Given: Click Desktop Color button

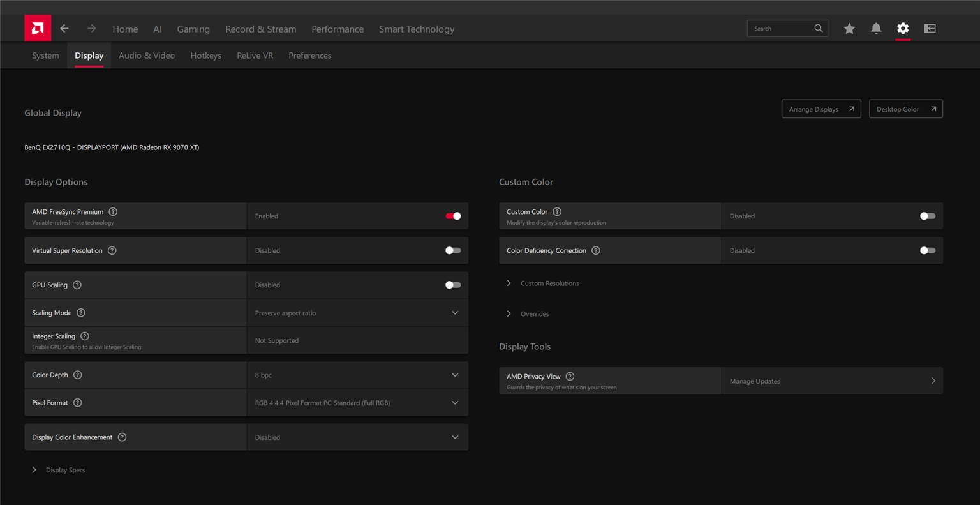Looking at the screenshot, I should pos(906,109).
